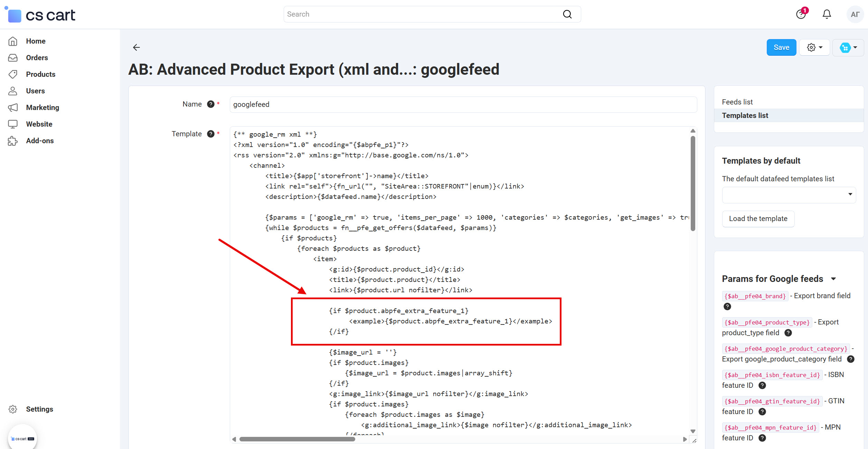868x449 pixels.
Task: Click the {$ab__pfe04_product_type} parameter tag
Action: pyautogui.click(x=767, y=322)
